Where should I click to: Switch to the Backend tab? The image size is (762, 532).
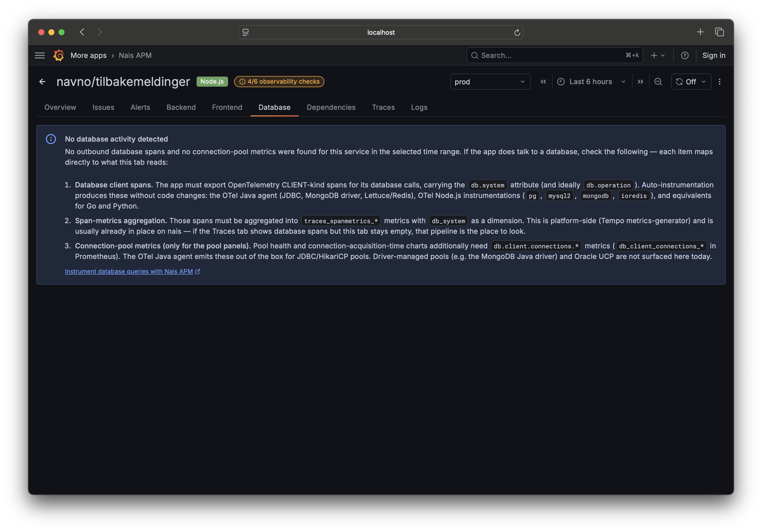[x=181, y=107]
